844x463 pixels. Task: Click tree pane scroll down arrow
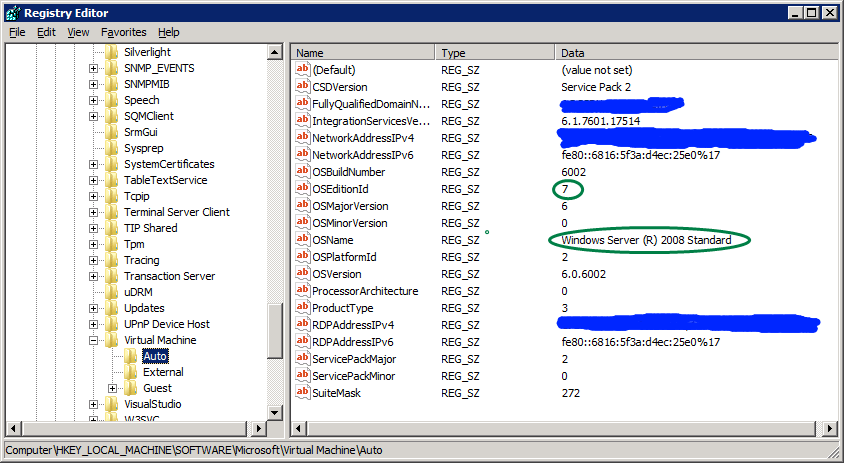click(x=275, y=413)
